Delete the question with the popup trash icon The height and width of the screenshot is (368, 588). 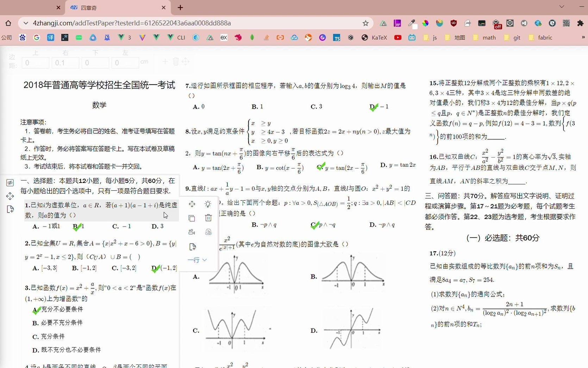[208, 218]
